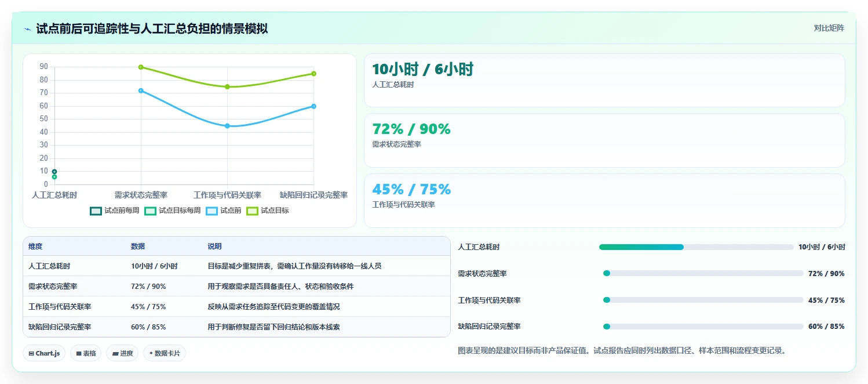This screenshot has width=868, height=384.
Task: Click the blue 试点前 point at 工作项与代码关联率
Action: pyautogui.click(x=227, y=126)
